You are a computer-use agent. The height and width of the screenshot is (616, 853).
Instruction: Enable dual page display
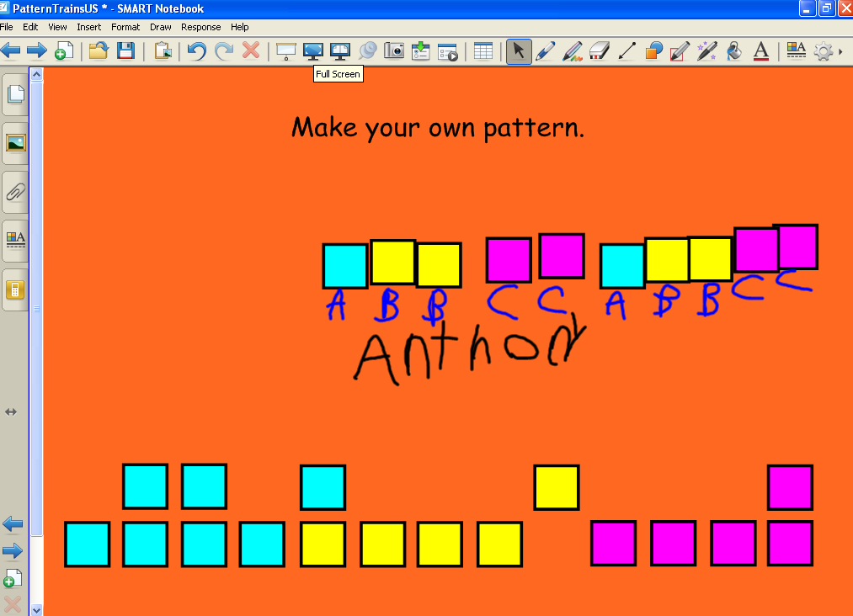[340, 51]
